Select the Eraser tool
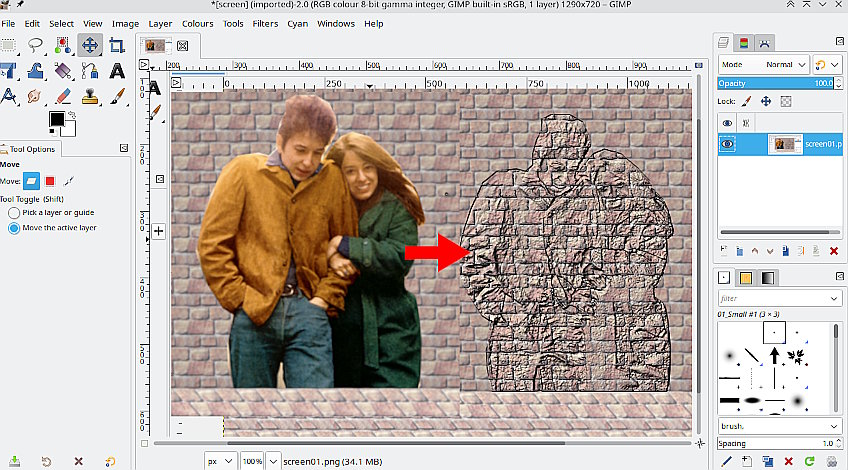The image size is (848, 470). pyautogui.click(x=63, y=97)
